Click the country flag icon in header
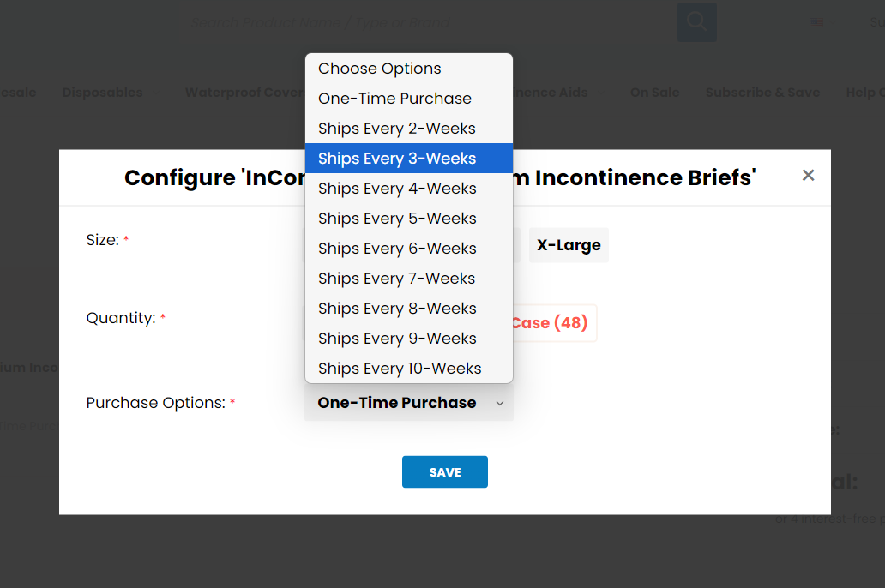Viewport: 885px width, 588px height. click(816, 22)
